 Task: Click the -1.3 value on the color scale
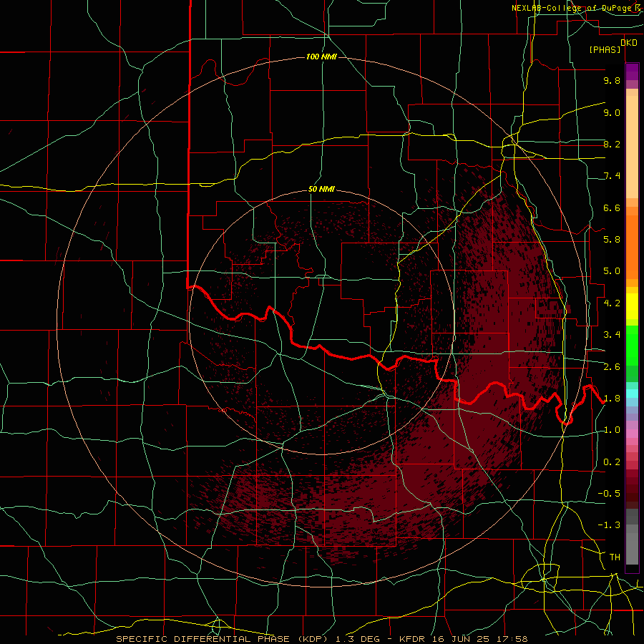[609, 525]
